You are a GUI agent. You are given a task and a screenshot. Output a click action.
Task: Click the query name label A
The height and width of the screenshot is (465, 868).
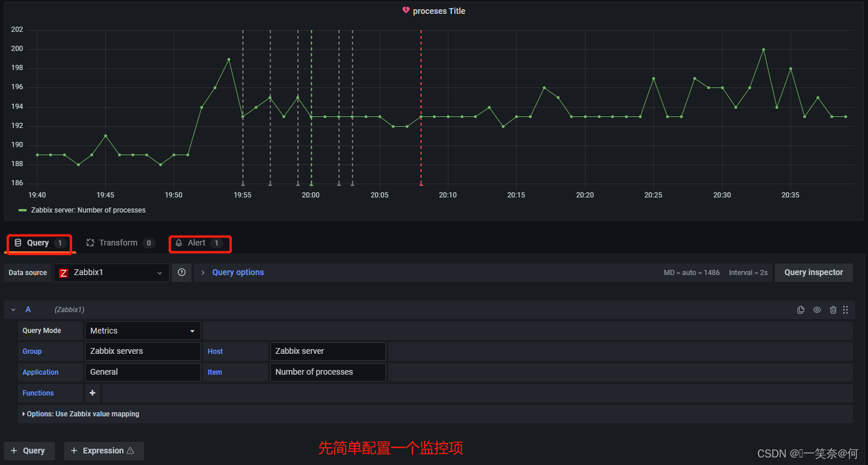coord(28,310)
